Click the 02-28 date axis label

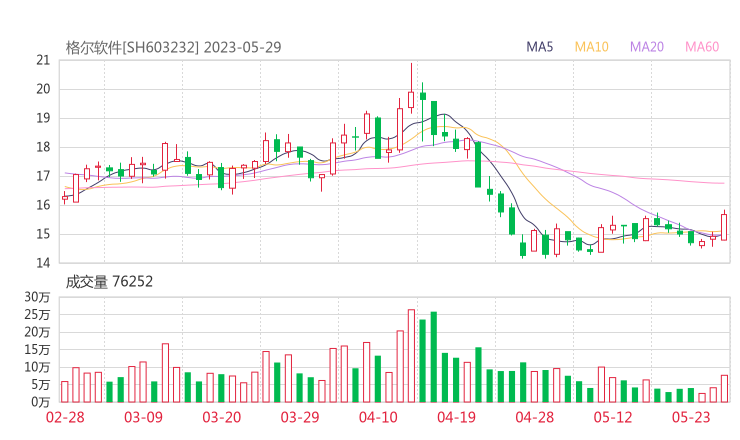coord(65,417)
